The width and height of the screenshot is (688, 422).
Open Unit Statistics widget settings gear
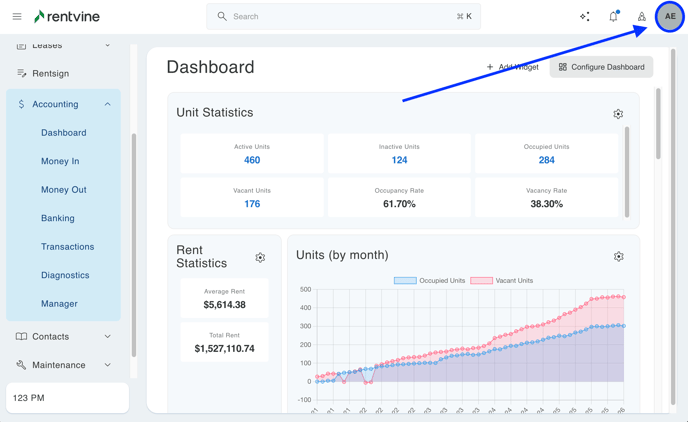click(618, 114)
